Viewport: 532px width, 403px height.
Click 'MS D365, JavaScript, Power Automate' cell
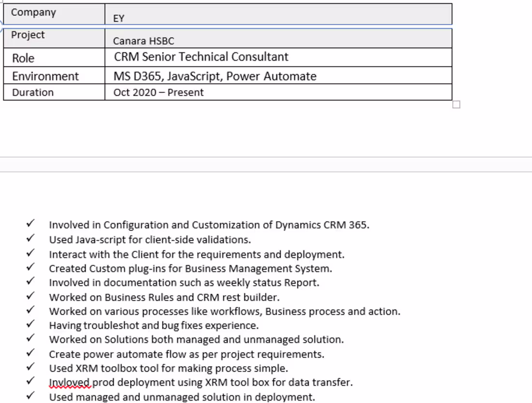(279, 75)
